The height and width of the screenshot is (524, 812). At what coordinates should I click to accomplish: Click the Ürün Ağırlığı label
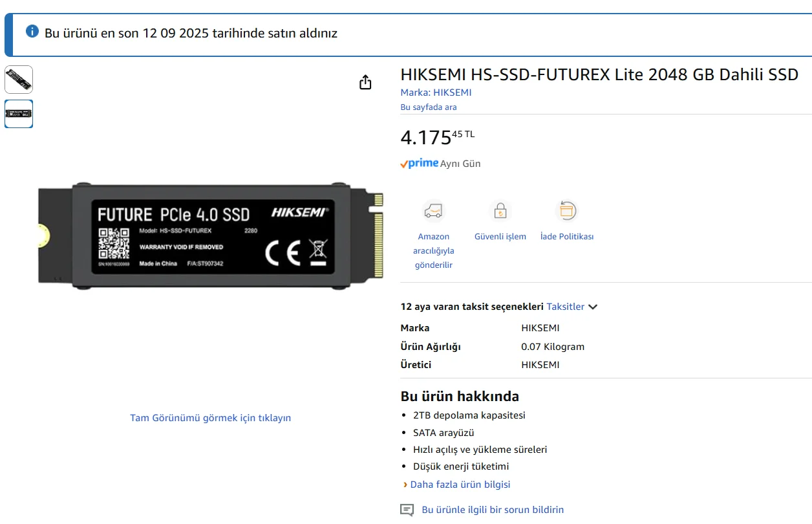point(431,347)
